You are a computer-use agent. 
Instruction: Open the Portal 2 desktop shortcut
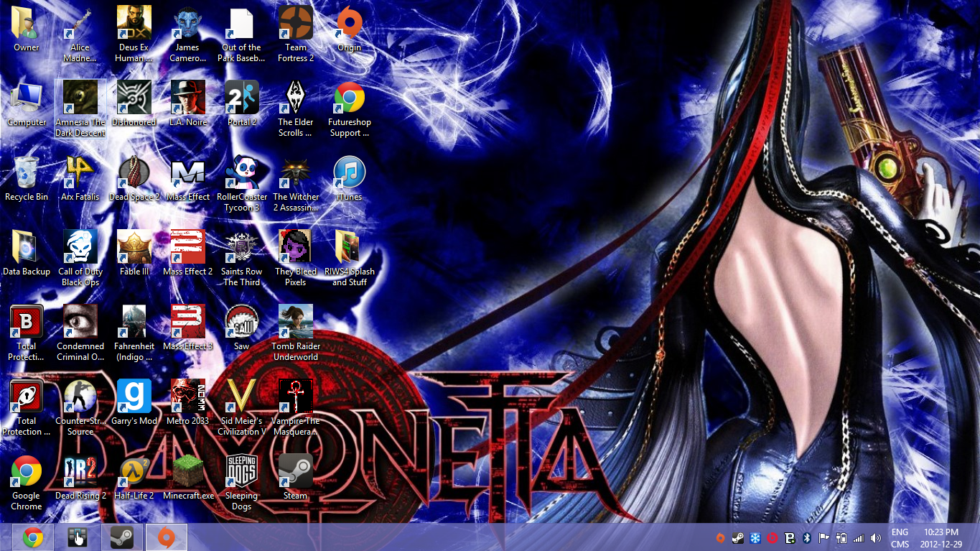(x=241, y=98)
